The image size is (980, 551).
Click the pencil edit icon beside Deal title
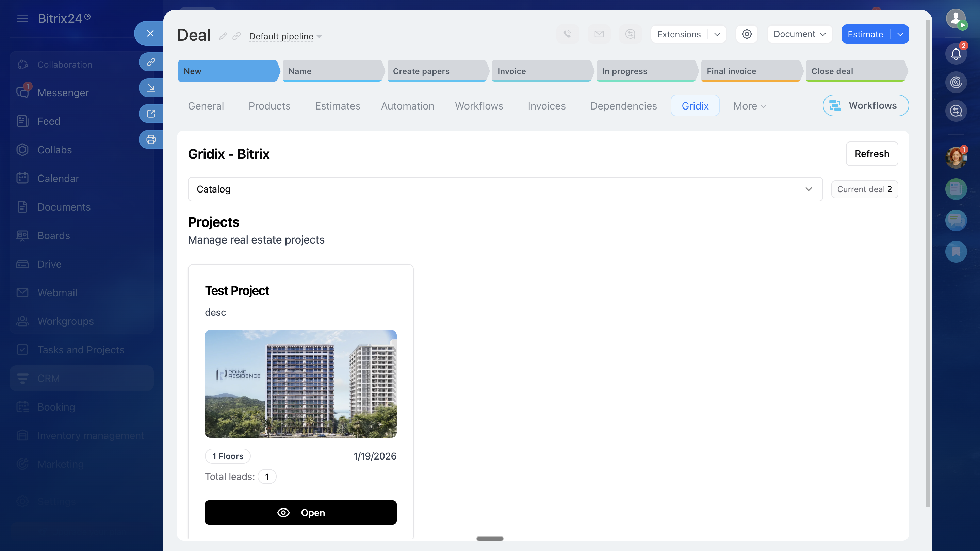pyautogui.click(x=223, y=36)
